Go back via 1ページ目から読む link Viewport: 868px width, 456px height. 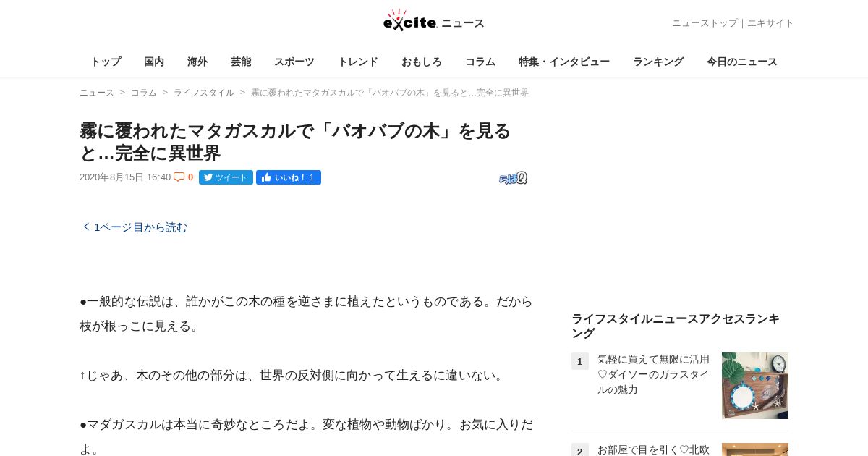click(135, 227)
